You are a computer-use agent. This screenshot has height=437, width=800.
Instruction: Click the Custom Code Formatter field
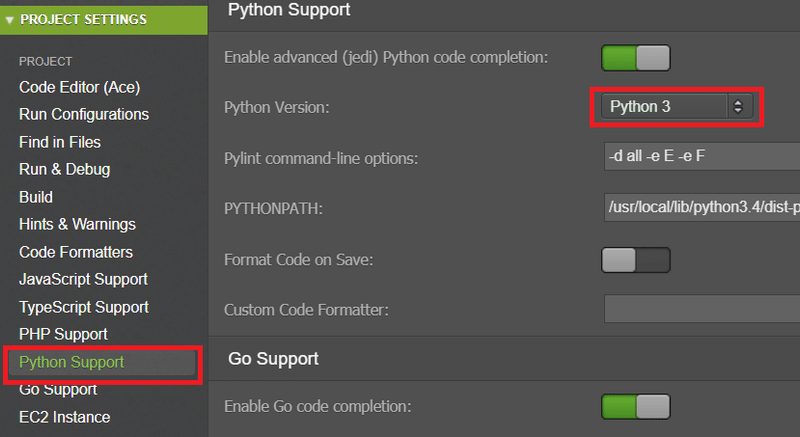[x=700, y=309]
